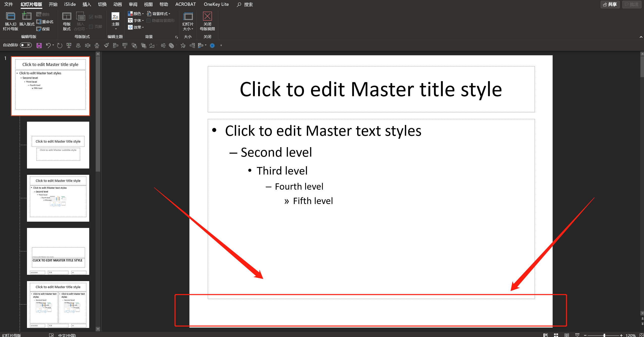This screenshot has width=644, height=337.
Task: Click the Align Left icon
Action: (116, 46)
